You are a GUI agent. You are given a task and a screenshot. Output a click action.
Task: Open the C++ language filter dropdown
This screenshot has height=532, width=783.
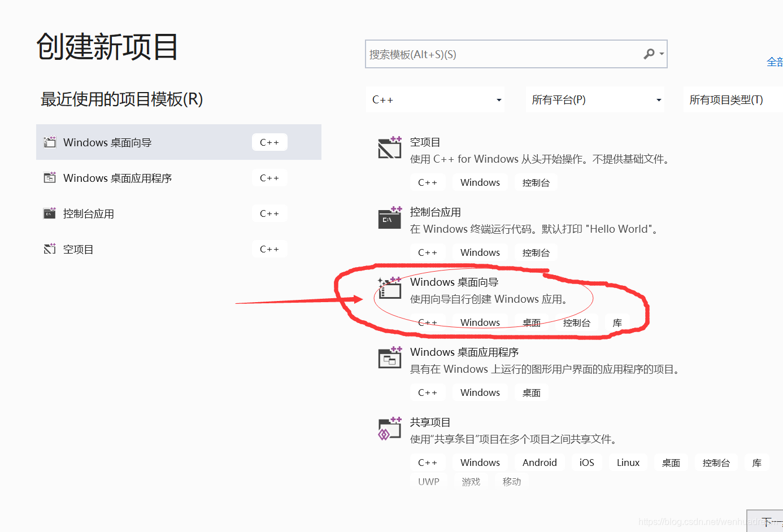pos(436,100)
